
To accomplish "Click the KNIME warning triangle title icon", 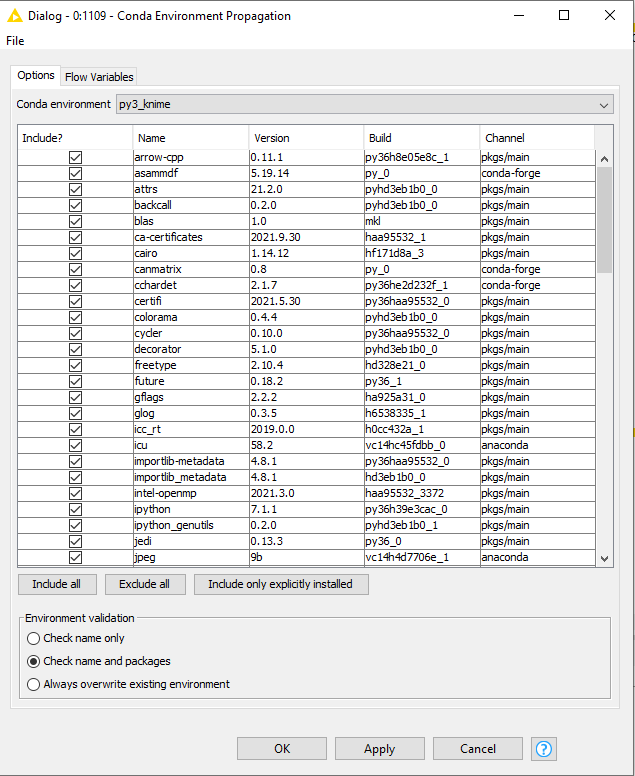I will [15, 16].
